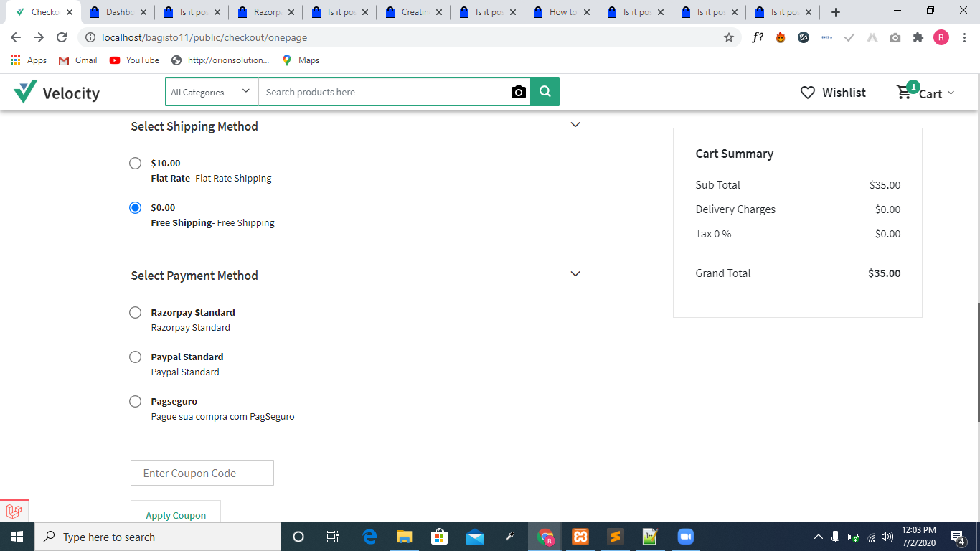Click the Grand Total $35.00 amount
Screen dimensions: 980x551
pos(884,273)
